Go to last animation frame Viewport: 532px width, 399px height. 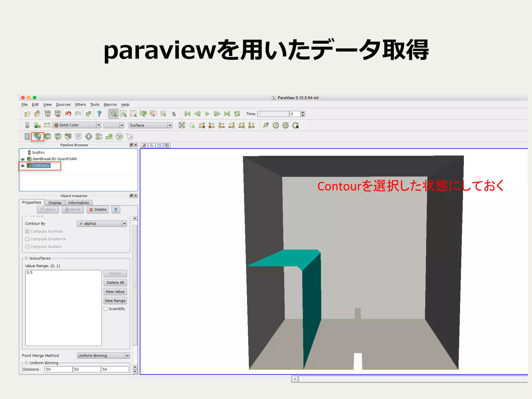tap(227, 114)
